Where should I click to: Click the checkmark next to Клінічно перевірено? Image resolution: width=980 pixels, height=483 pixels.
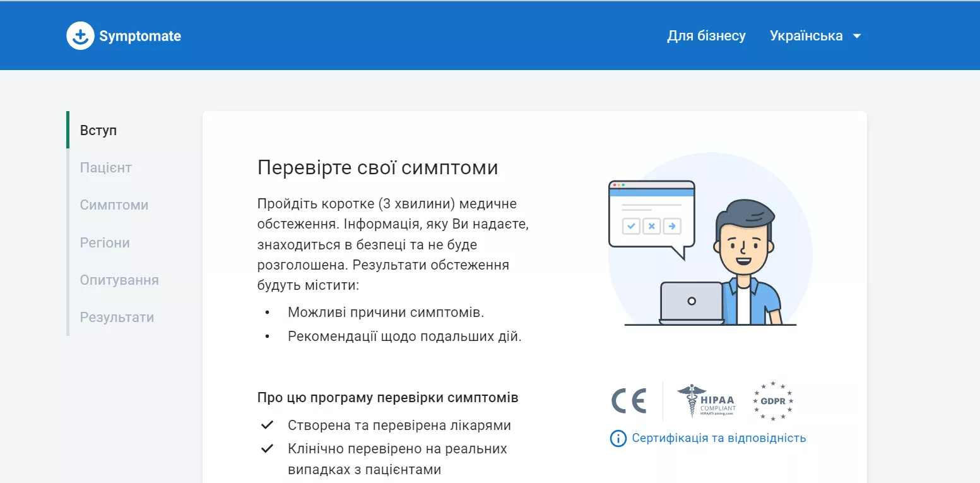coord(267,449)
